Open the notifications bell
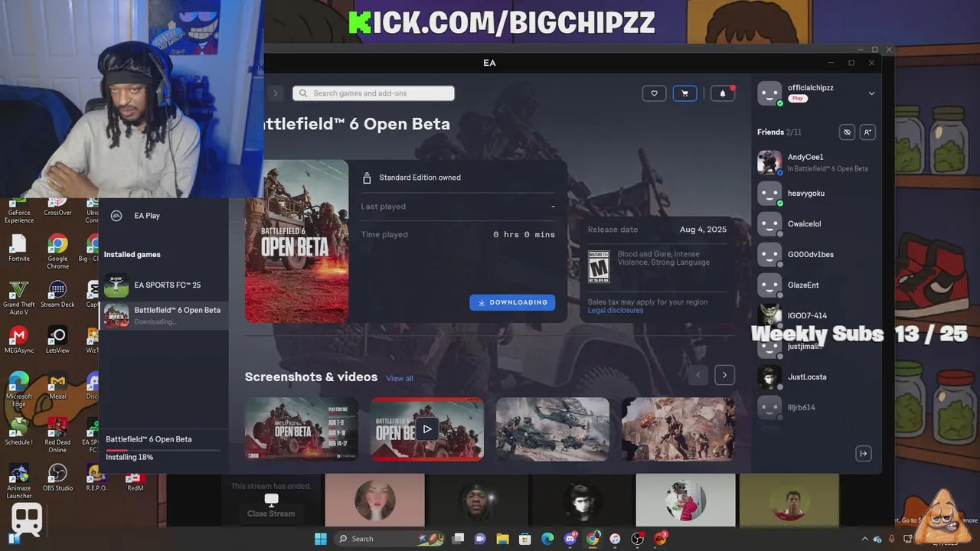980x551 pixels. (723, 93)
